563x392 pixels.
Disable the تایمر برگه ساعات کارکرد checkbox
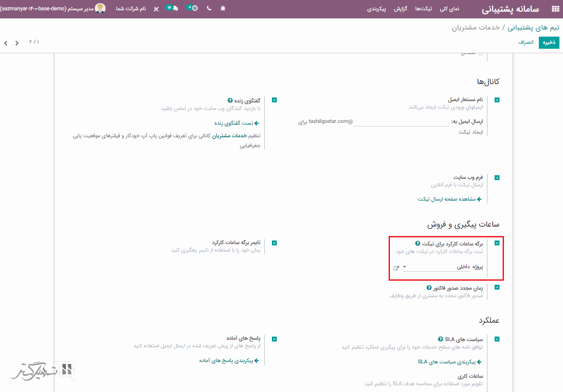(274, 243)
